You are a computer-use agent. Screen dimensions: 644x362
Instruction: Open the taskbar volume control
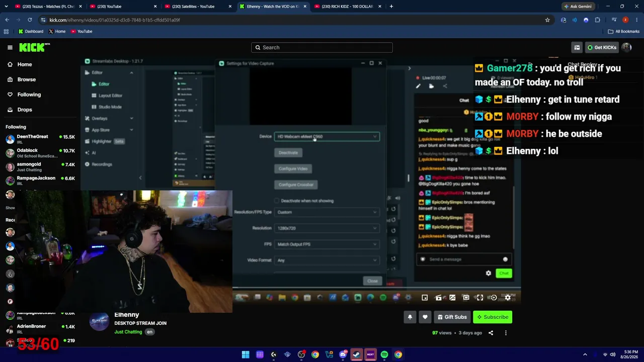[613, 354]
